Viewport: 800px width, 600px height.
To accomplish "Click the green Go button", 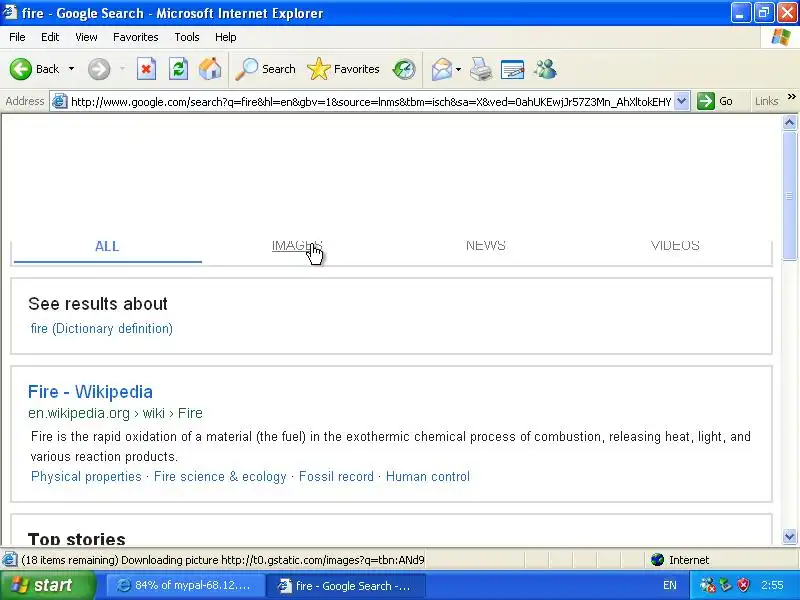I will pyautogui.click(x=715, y=101).
